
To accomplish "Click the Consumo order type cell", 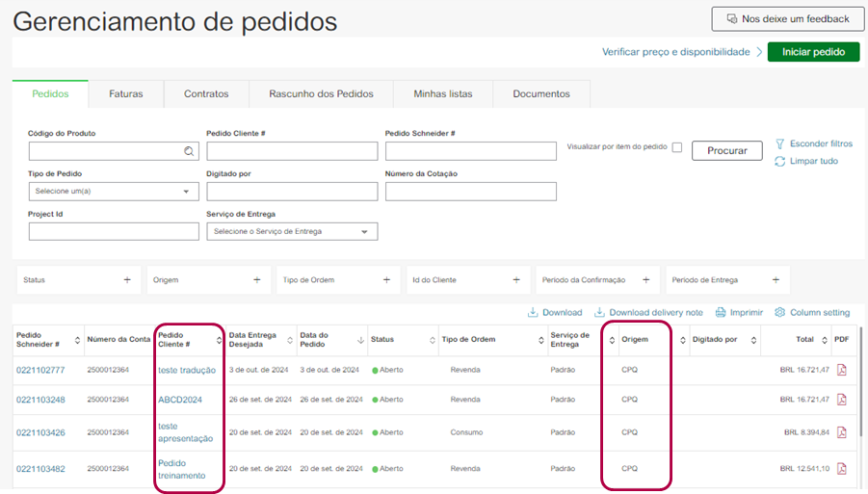I will [x=466, y=432].
